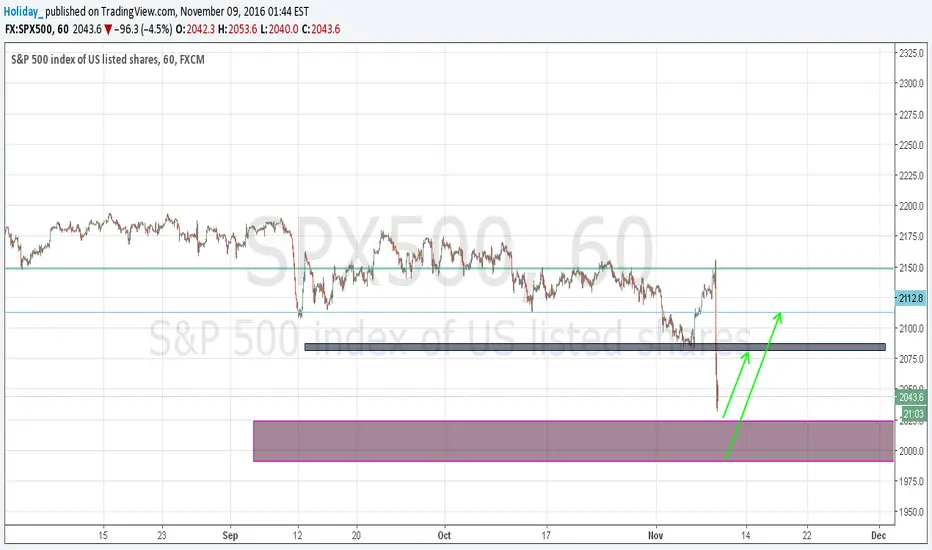
Task: Click the blue 2112.8 price label
Action: click(x=910, y=298)
